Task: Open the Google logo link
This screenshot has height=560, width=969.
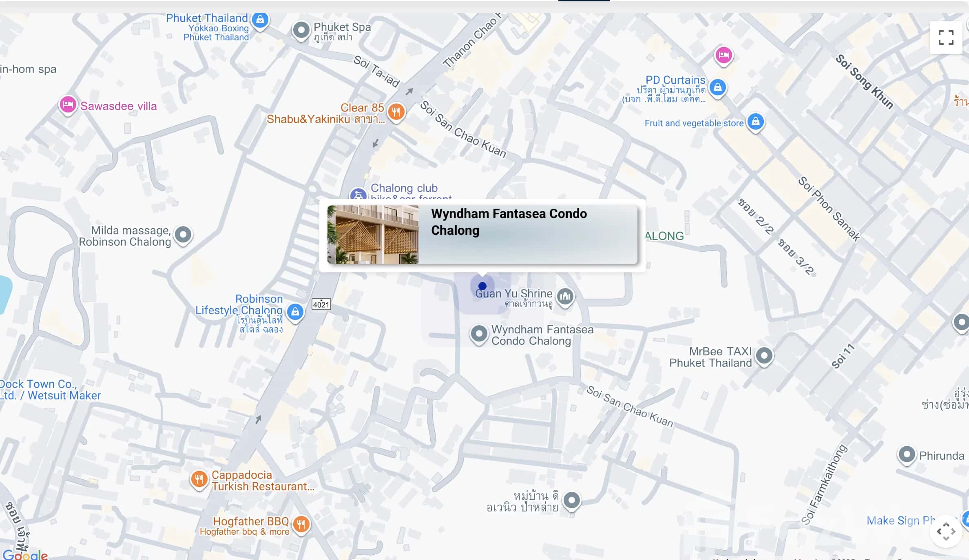Action: coord(25,554)
